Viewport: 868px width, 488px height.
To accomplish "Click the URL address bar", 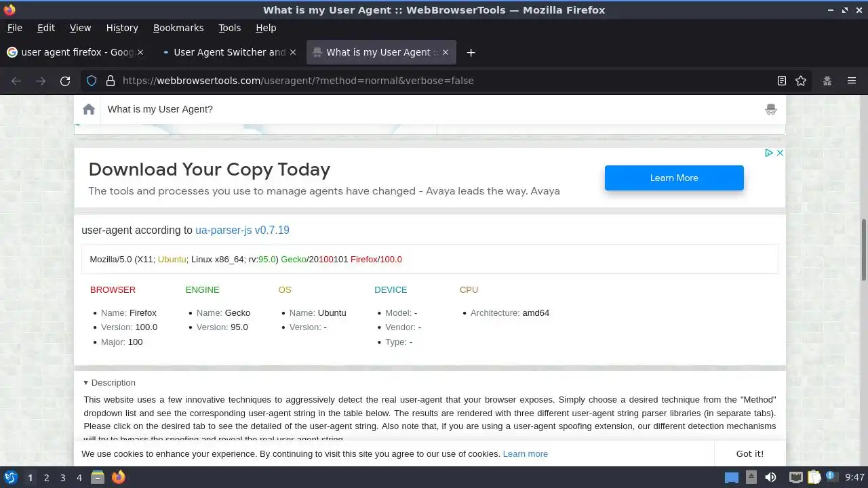I will (444, 81).
